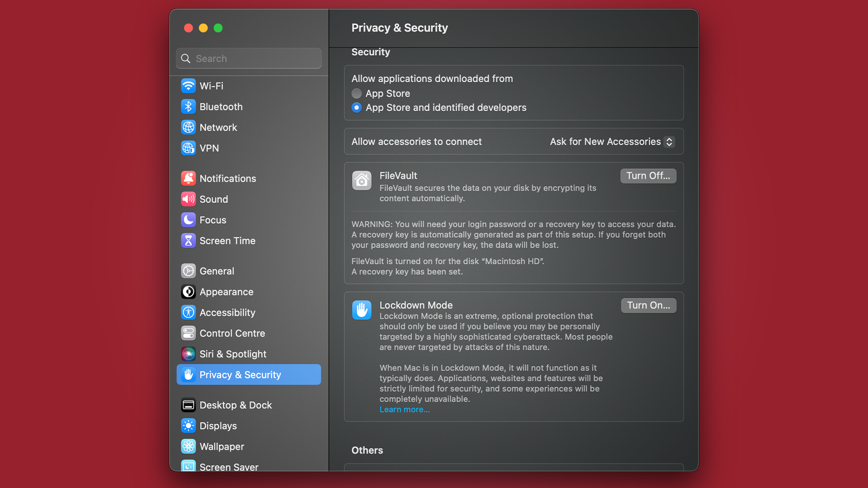Click the Accessibility sidebar icon
868x488 pixels.
[189, 313]
